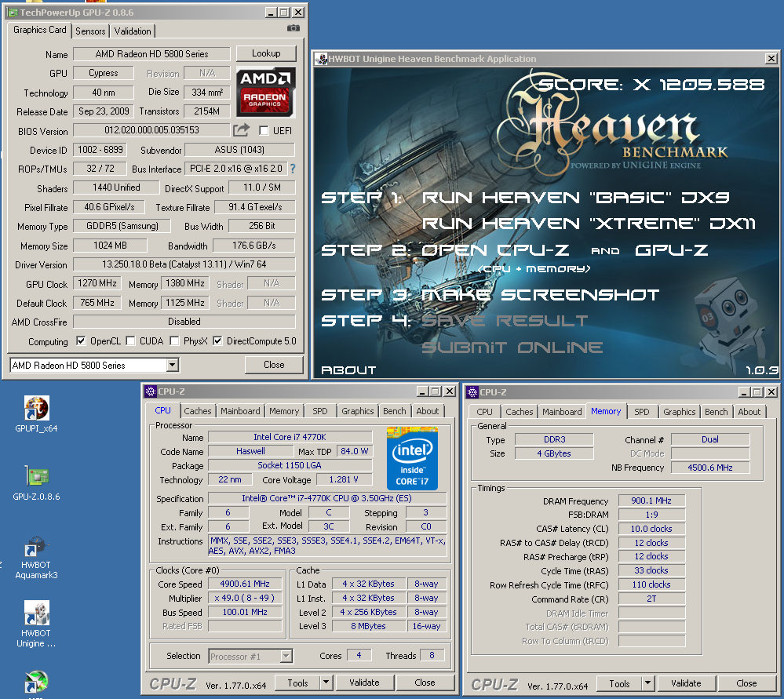This screenshot has height=699, width=784.
Task: Click RUN HEAVEN "XTREME" DX11
Action: coord(589,224)
